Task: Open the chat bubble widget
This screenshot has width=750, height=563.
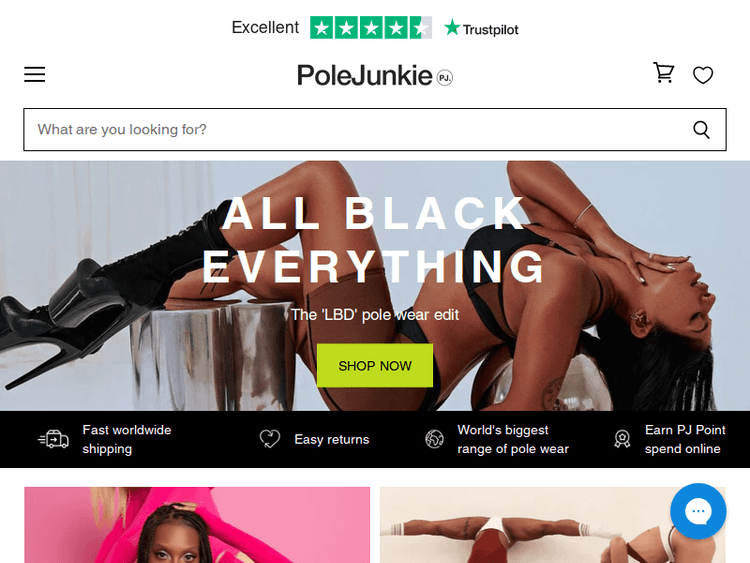Action: 698,511
